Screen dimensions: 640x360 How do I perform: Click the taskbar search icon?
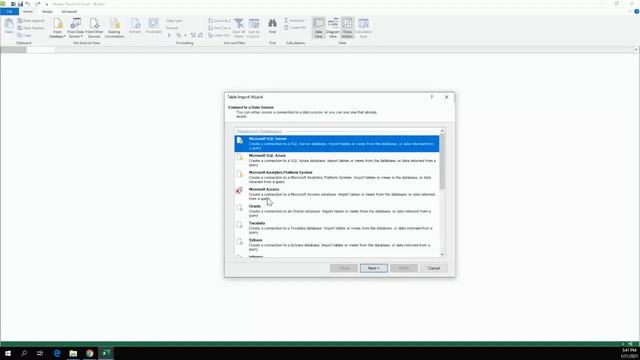point(24,353)
